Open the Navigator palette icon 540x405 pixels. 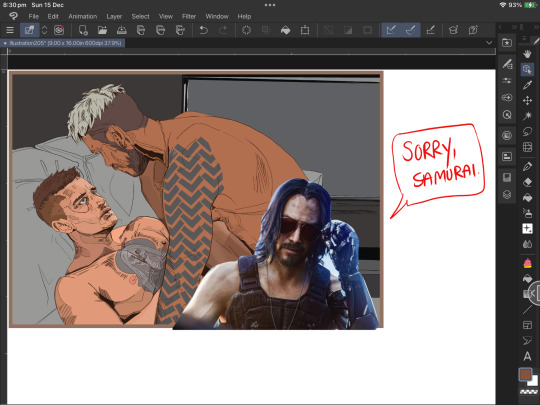[x=507, y=177]
